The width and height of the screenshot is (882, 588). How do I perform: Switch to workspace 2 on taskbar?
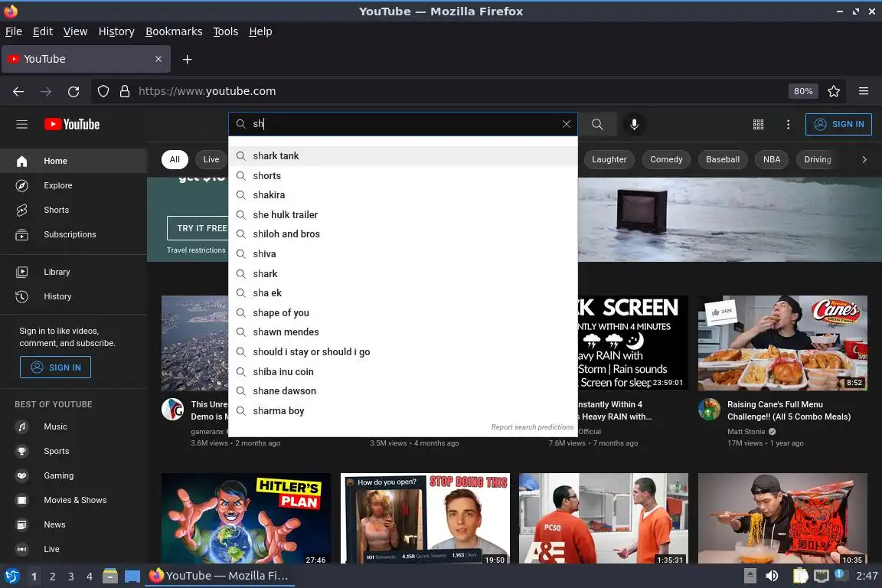click(x=53, y=577)
